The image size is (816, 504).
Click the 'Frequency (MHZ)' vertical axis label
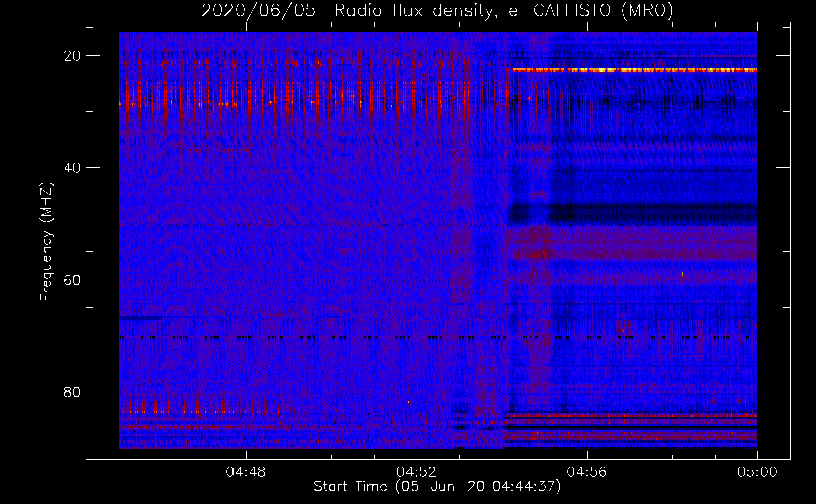[x=46, y=242]
